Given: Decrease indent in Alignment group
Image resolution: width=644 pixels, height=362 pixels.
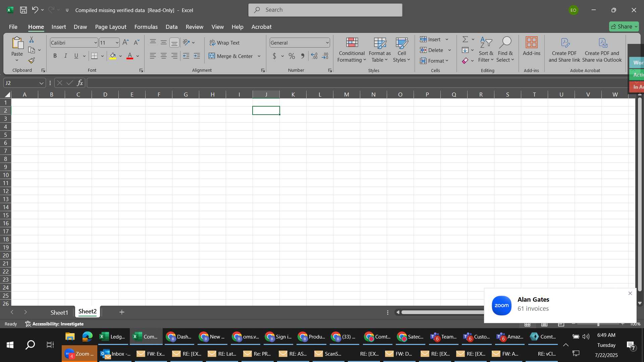Looking at the screenshot, I should [186, 56].
